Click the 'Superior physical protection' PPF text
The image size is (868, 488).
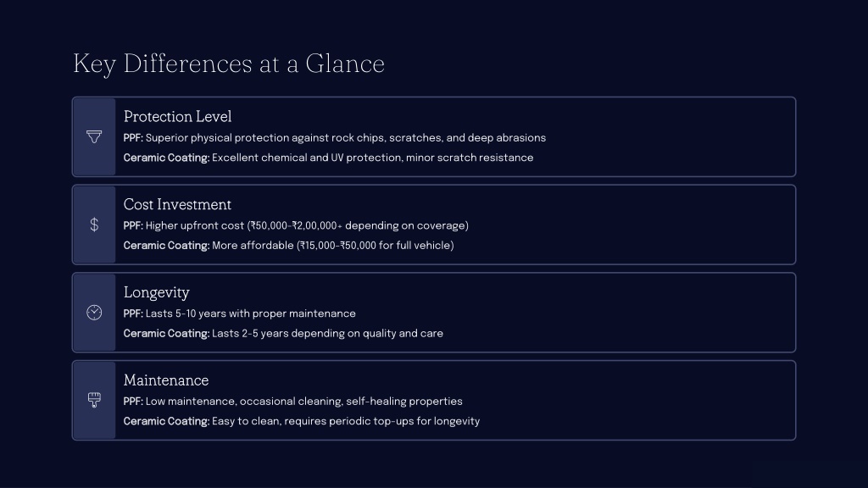pos(345,138)
